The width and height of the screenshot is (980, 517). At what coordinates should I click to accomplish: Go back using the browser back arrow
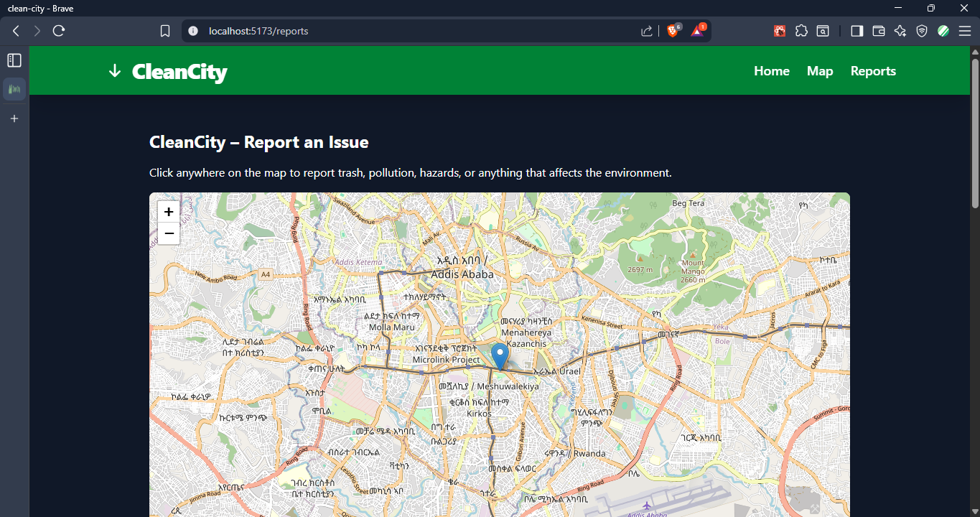(16, 31)
